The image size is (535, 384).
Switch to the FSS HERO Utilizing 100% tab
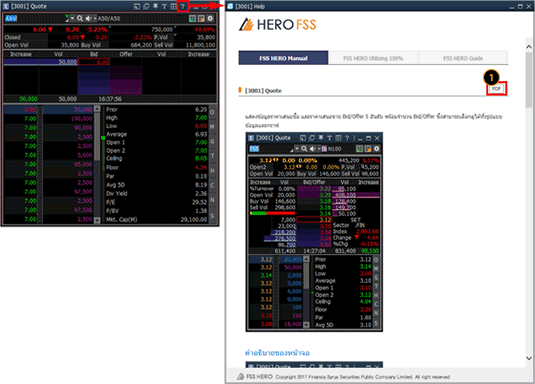point(373,58)
